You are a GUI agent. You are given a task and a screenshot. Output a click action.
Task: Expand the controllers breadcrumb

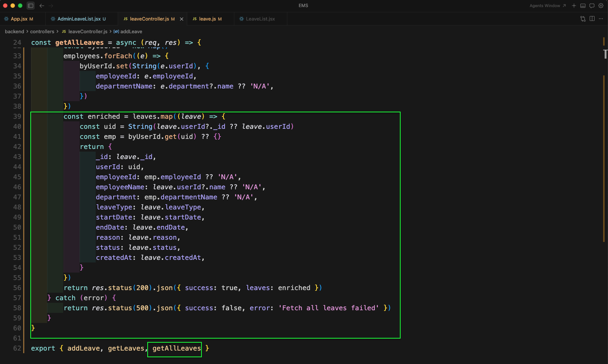coord(42,32)
